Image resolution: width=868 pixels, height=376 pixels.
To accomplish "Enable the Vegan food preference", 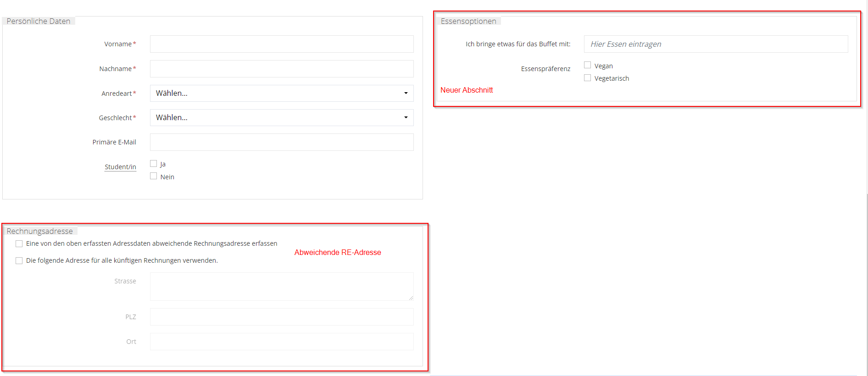I will (587, 65).
